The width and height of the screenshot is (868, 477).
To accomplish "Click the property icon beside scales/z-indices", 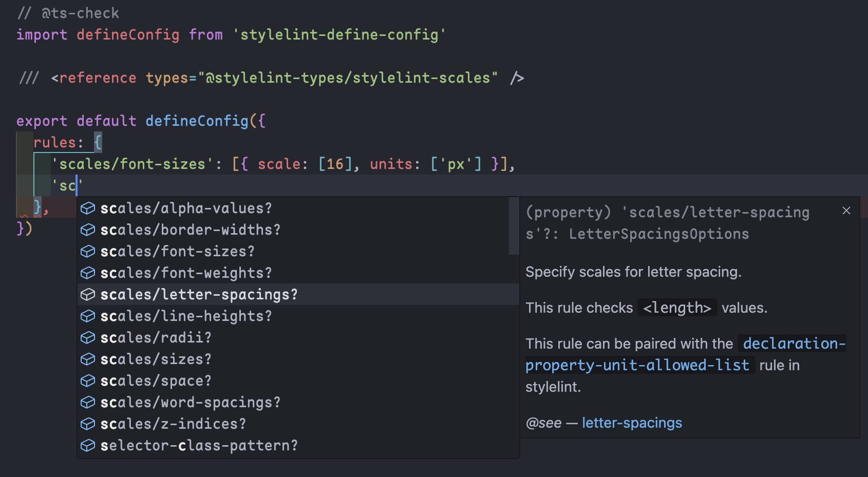I will 88,424.
